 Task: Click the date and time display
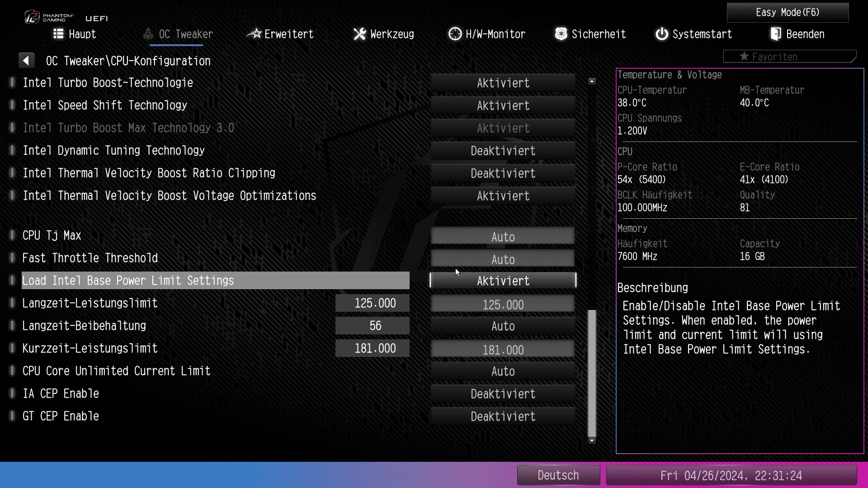coord(731,475)
